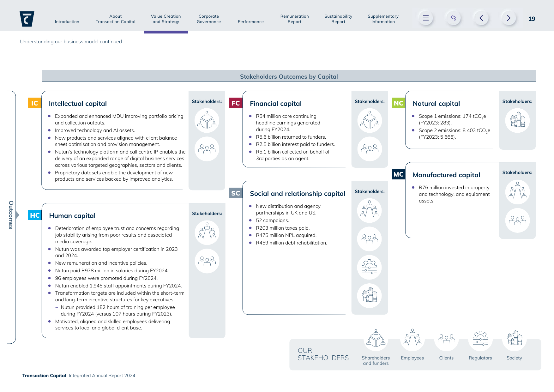Click employees icon in Manufactured capital
Viewport: 554px width, 392px height.
click(517, 192)
